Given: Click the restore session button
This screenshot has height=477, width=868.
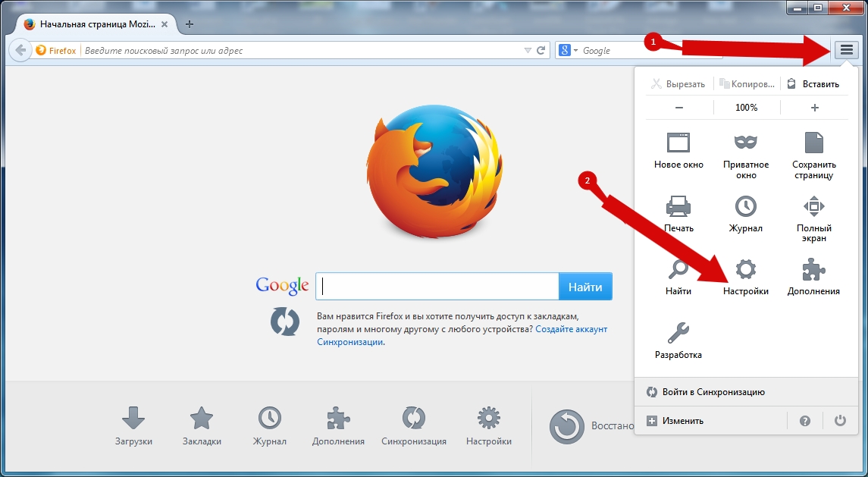Looking at the screenshot, I should pos(591,426).
